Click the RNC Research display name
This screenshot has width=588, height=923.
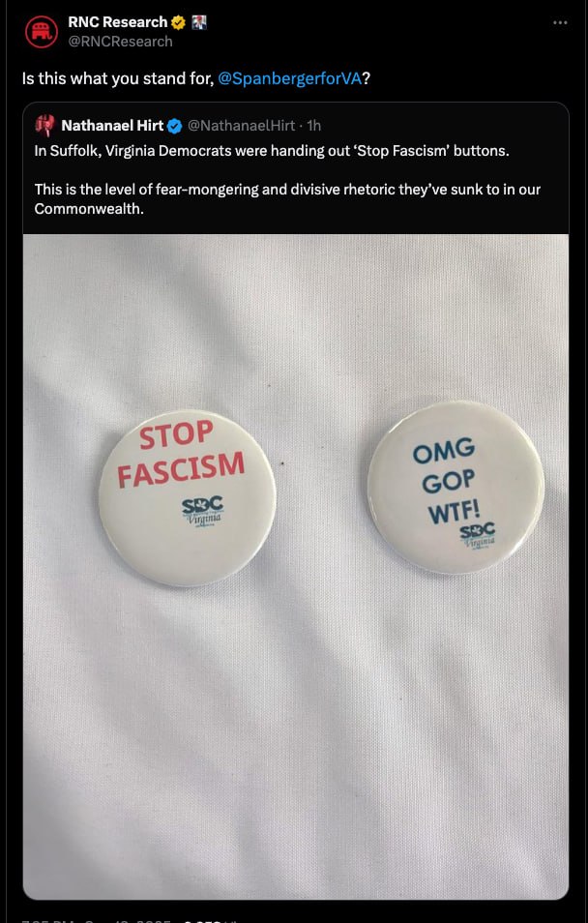[118, 22]
